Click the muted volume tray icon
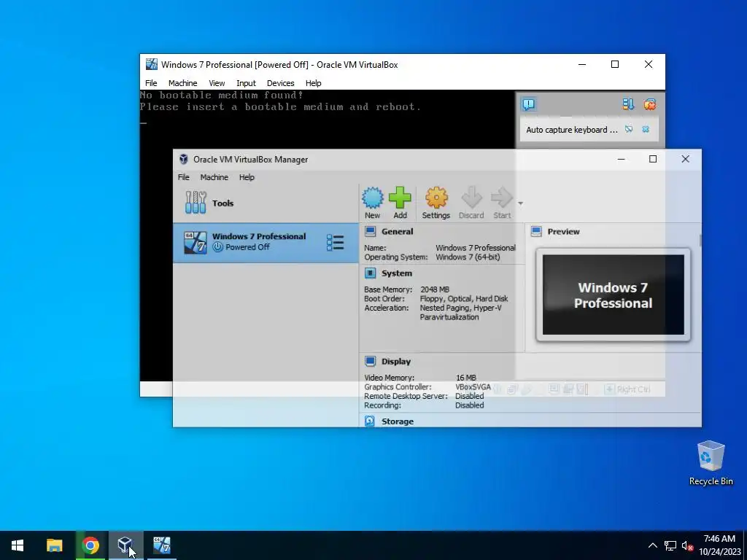 pos(687,545)
